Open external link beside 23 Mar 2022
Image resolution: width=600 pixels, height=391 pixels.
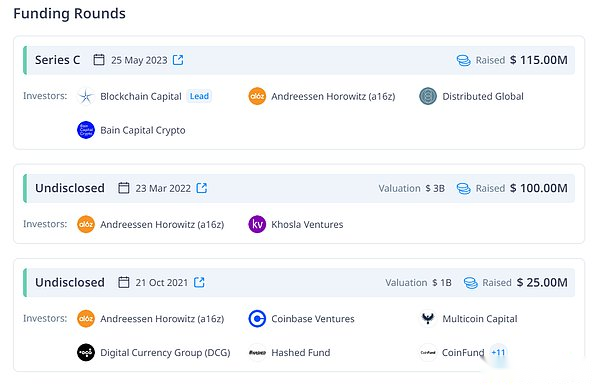202,188
